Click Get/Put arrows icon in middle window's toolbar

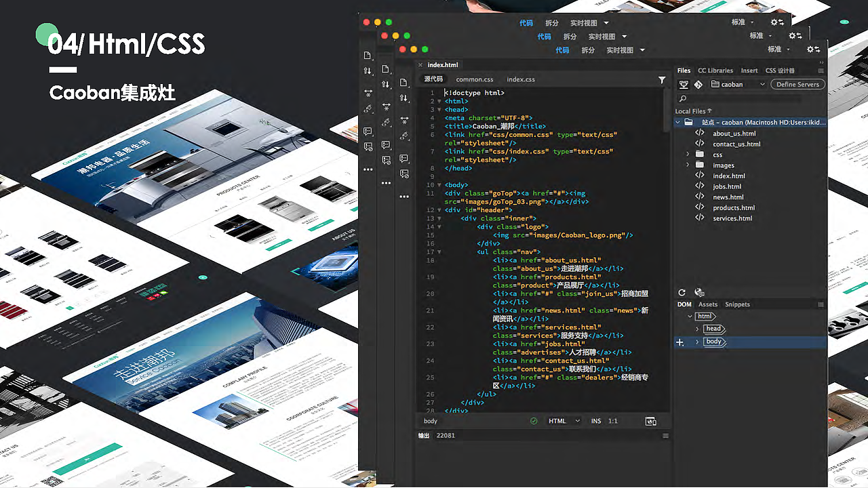coord(386,85)
